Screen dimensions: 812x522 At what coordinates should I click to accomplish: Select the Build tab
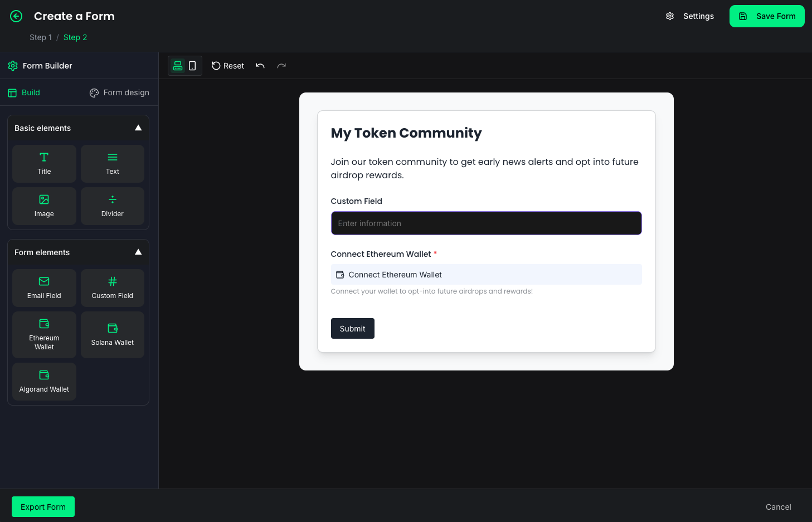click(24, 92)
